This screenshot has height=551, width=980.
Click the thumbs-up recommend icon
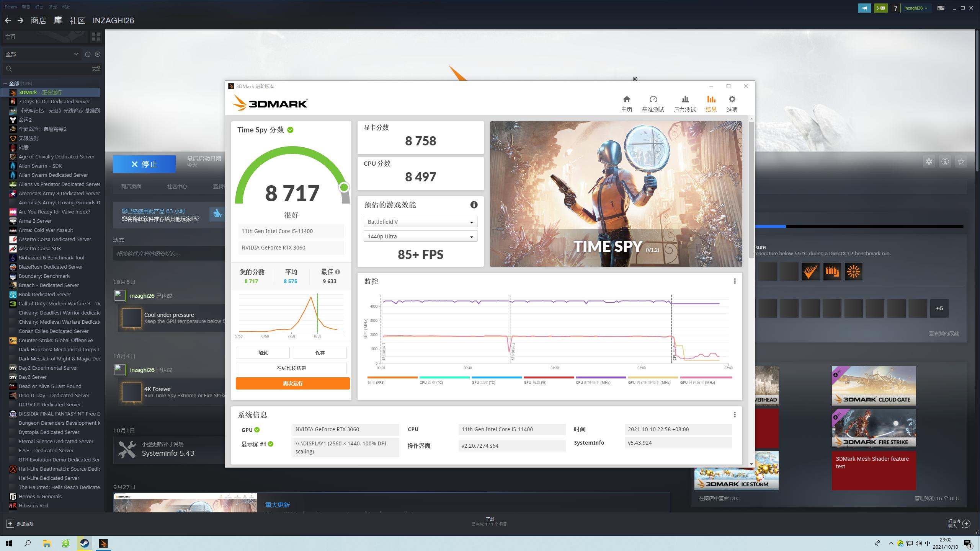coord(217,214)
